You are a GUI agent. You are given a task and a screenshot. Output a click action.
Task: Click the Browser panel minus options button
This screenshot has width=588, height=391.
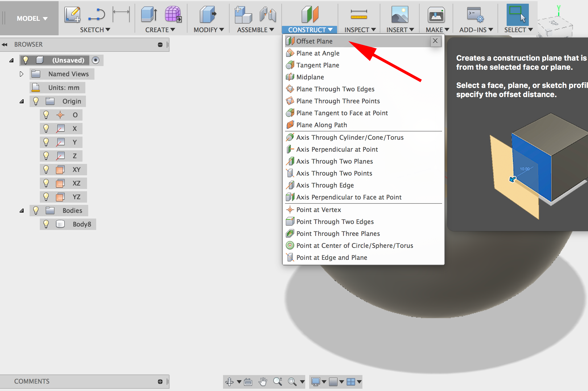pos(160,45)
